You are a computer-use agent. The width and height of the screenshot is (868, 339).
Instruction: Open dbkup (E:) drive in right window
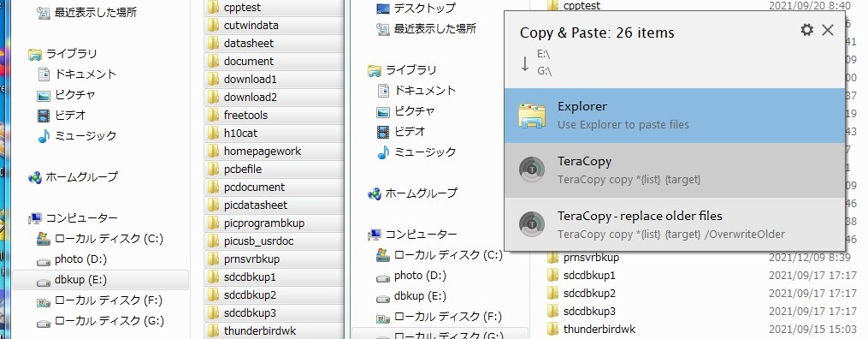(x=411, y=296)
